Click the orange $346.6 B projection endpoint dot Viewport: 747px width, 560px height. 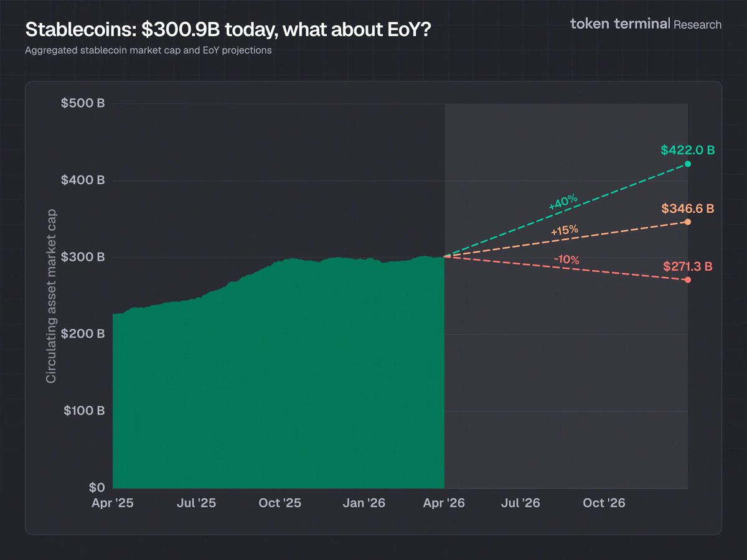[x=688, y=222]
